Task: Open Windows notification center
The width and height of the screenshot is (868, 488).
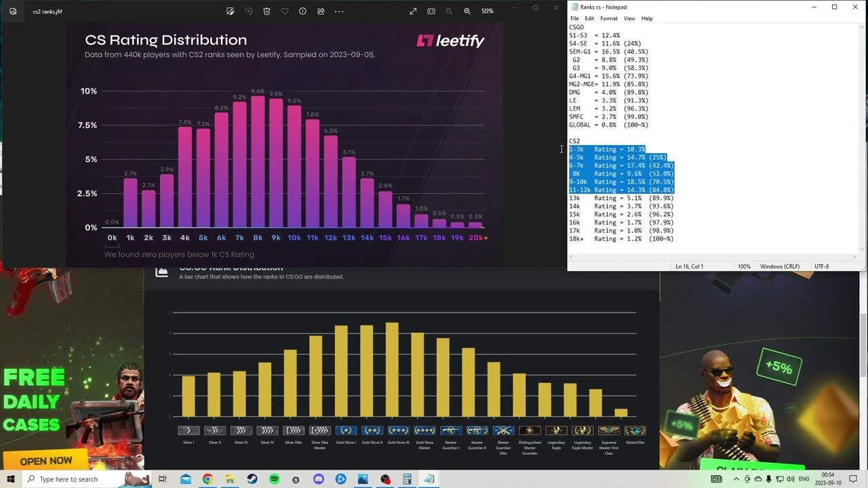Action: pyautogui.click(x=853, y=479)
